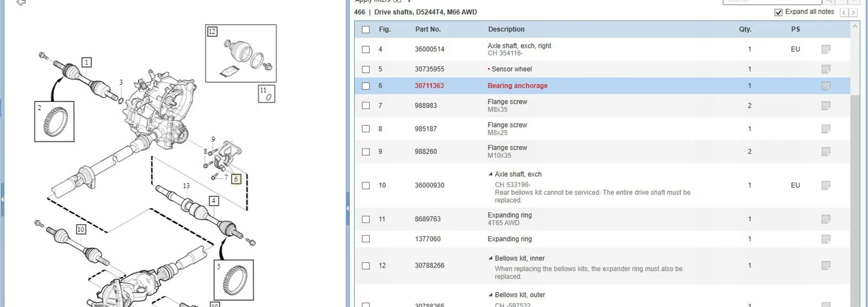Sort by the Part No. column header

[428, 29]
